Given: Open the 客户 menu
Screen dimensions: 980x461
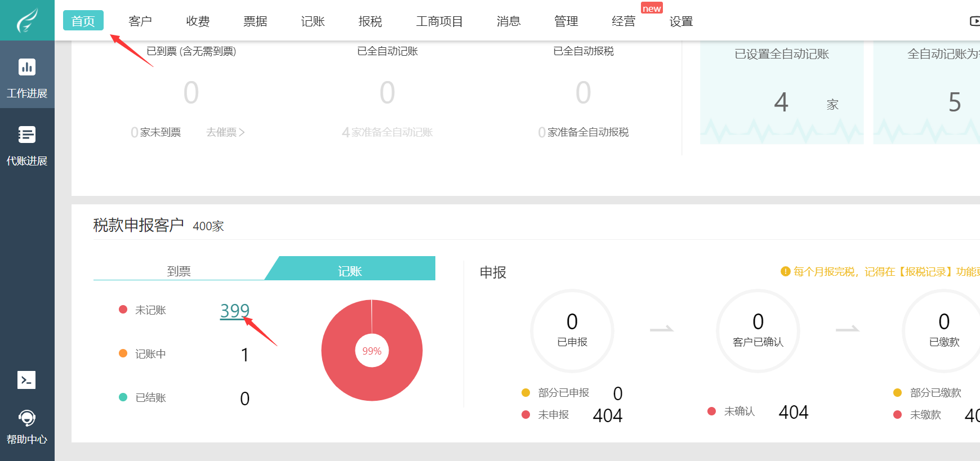Looking at the screenshot, I should 140,21.
